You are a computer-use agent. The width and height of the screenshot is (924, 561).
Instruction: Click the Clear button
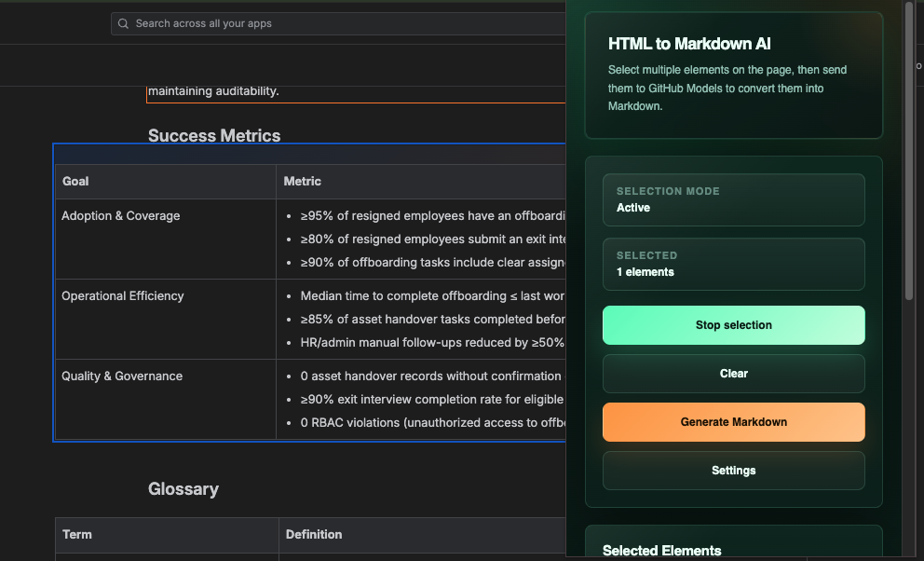734,374
